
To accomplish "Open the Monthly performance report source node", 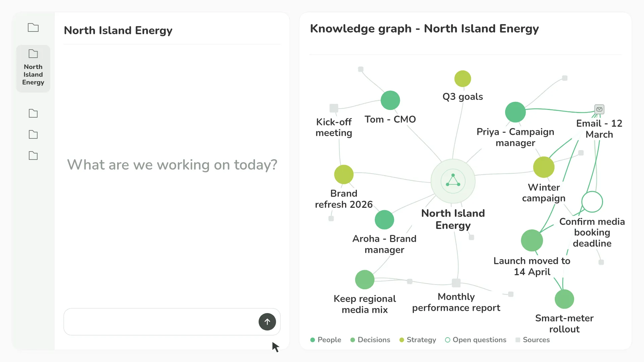I will (456, 283).
